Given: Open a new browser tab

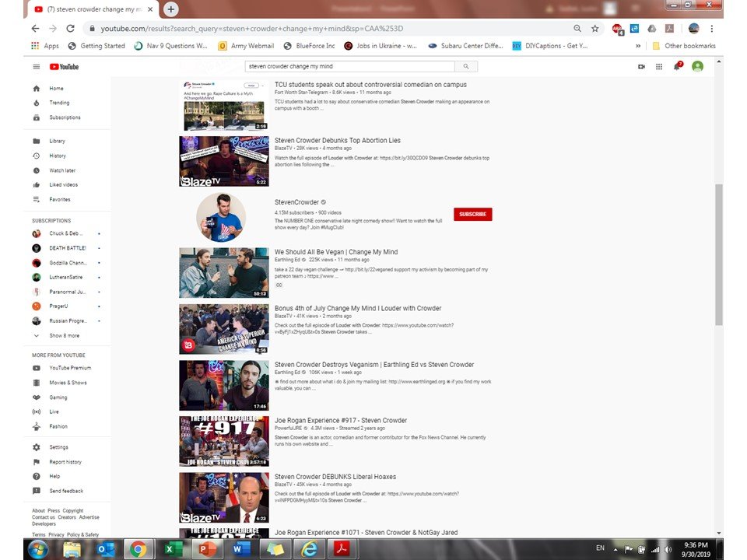Looking at the screenshot, I should [170, 9].
